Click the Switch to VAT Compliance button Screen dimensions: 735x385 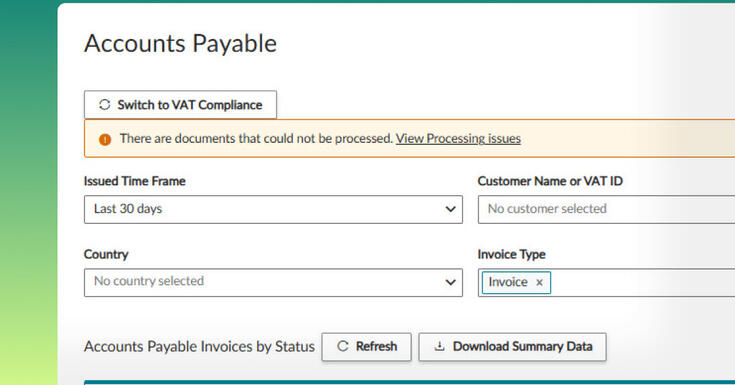(180, 105)
